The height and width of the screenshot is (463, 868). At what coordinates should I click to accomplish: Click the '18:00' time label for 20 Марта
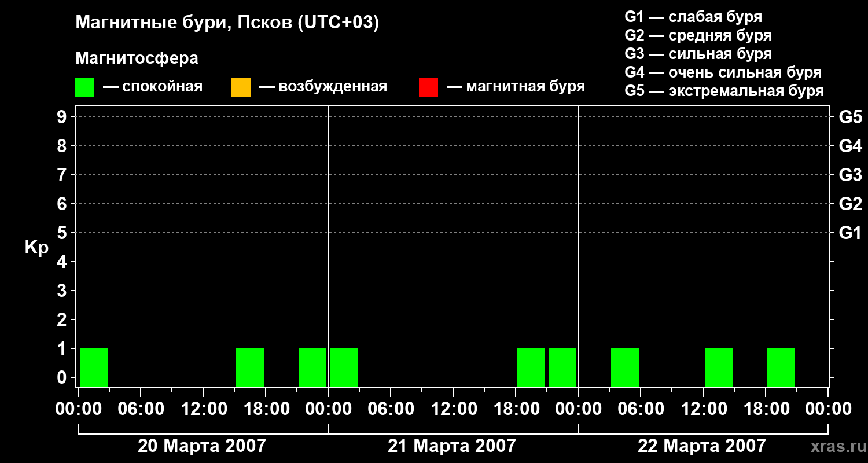click(266, 409)
